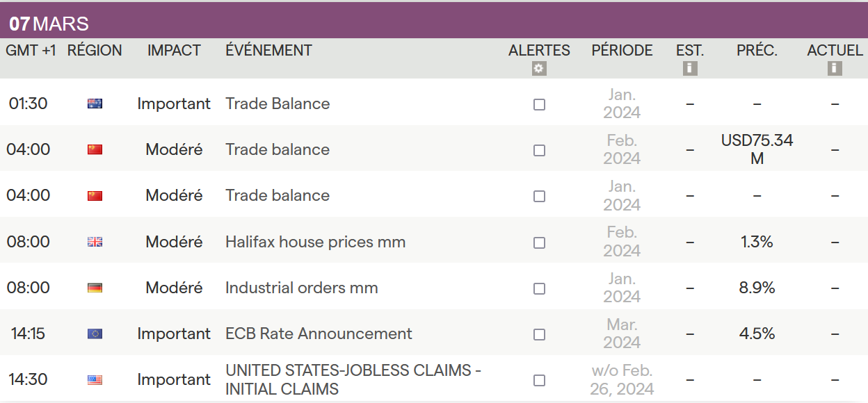Viewport: 868px width, 403px height.
Task: Check alert box for Industrial orders mm
Action: point(539,288)
